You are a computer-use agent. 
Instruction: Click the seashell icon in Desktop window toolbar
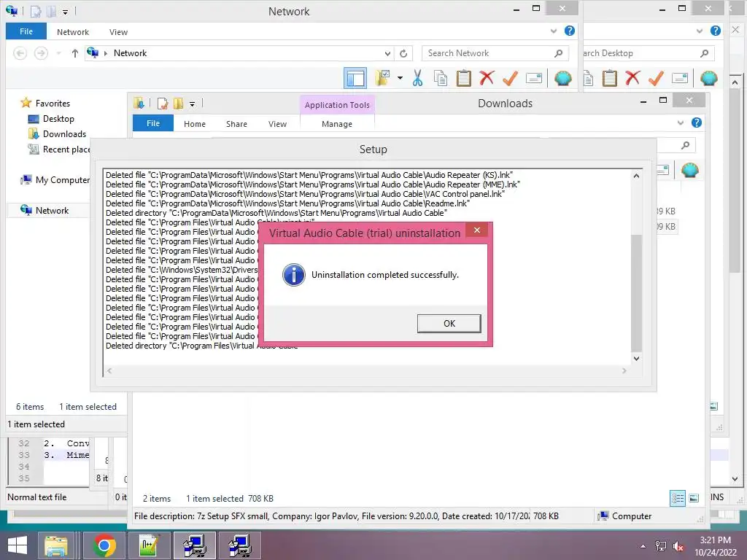click(709, 78)
